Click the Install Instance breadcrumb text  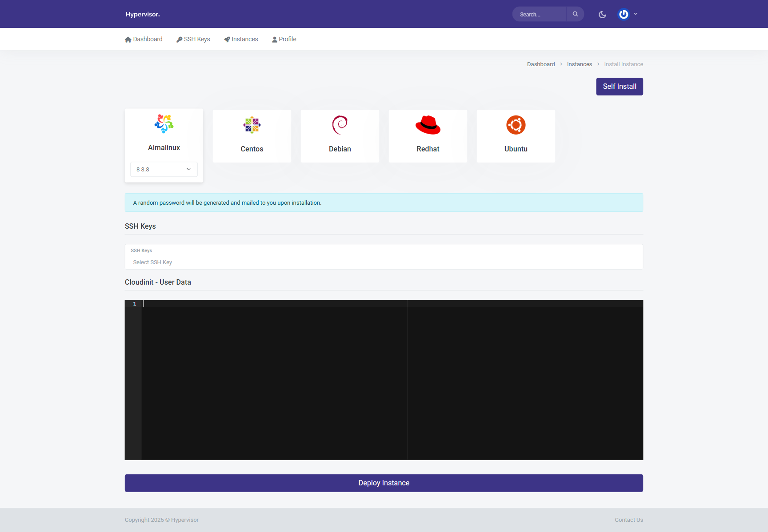(624, 64)
